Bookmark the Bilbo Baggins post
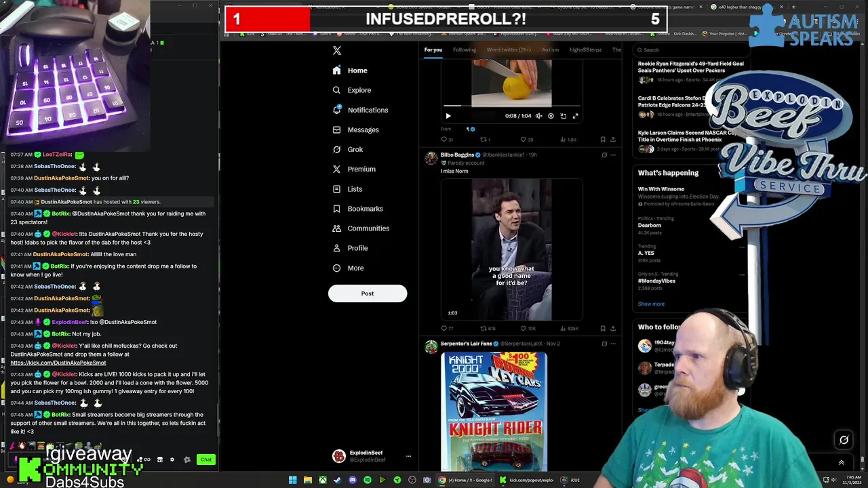The image size is (868, 488). (x=602, y=329)
